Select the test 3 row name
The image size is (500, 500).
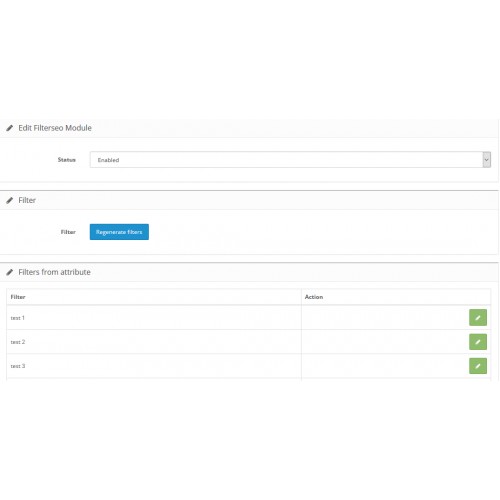(18, 366)
